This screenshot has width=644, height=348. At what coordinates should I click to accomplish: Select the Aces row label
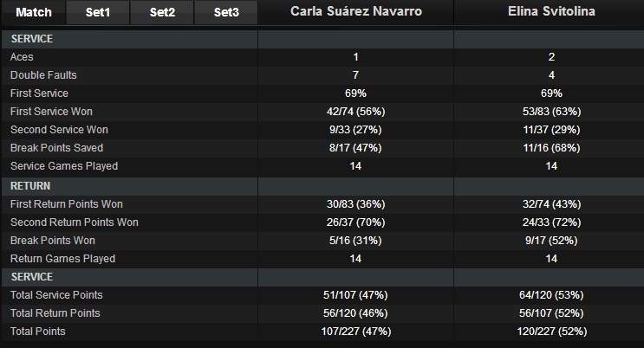[22, 57]
